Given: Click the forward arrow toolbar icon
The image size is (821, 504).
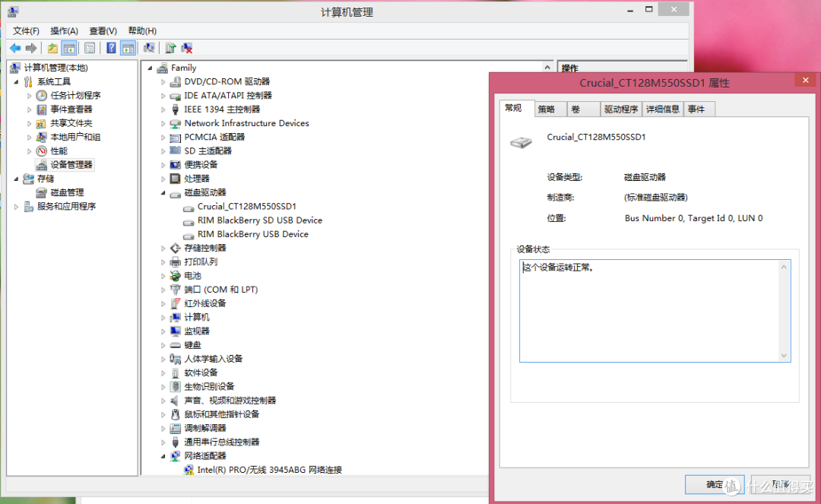Looking at the screenshot, I should tap(31, 48).
